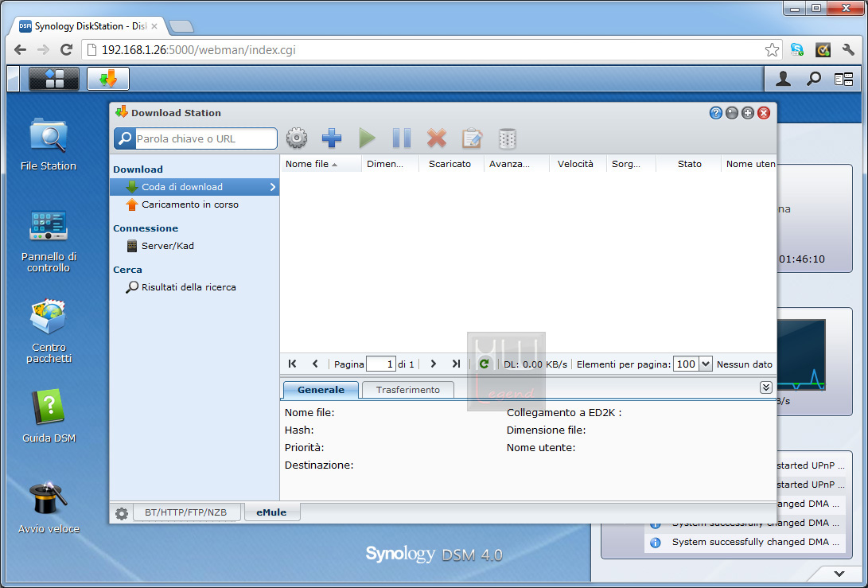Click Skype extension icon in Chrome toolbar
The width and height of the screenshot is (868, 588).
coord(797,50)
